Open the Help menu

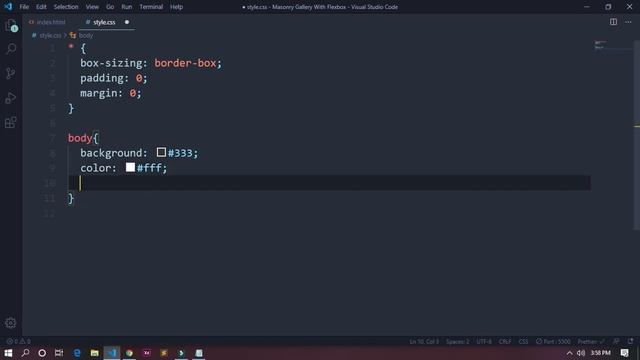coord(176,7)
